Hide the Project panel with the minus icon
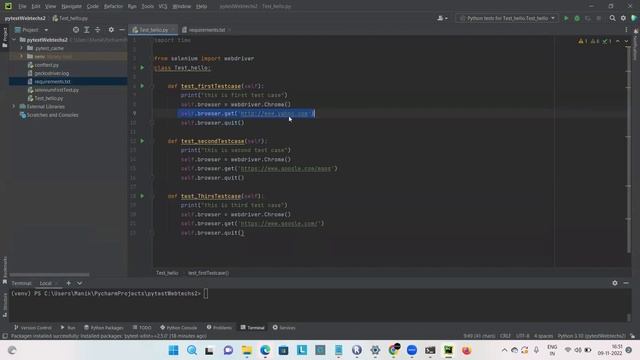The height and width of the screenshot is (360, 640). (x=122, y=30)
